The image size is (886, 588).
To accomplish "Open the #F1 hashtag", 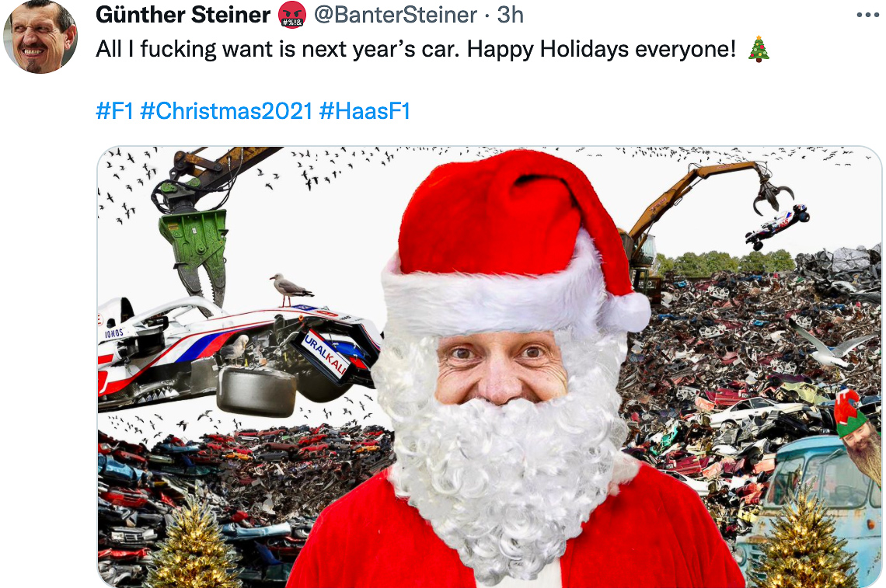I will coord(115,111).
